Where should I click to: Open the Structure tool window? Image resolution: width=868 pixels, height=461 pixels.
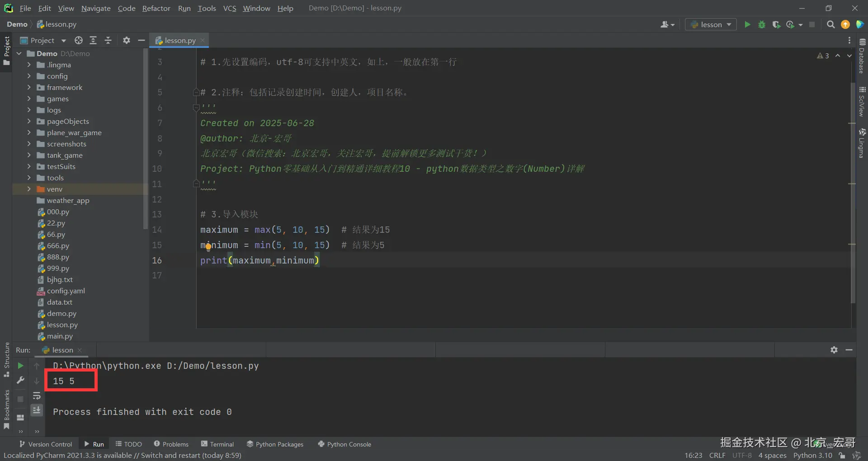[x=6, y=360]
